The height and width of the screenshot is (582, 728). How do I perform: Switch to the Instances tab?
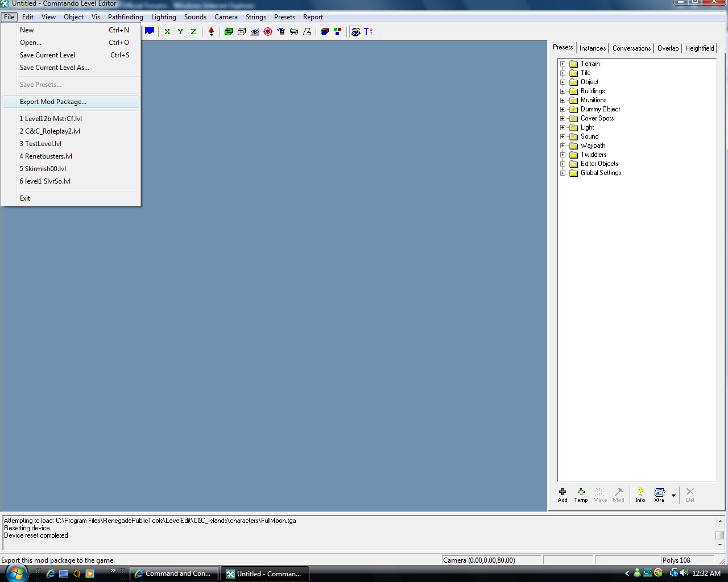593,48
